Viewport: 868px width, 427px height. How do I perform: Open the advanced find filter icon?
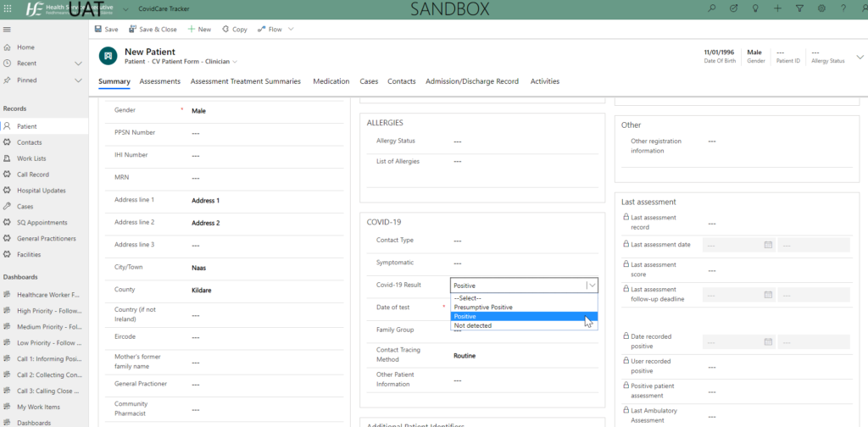coord(799,8)
